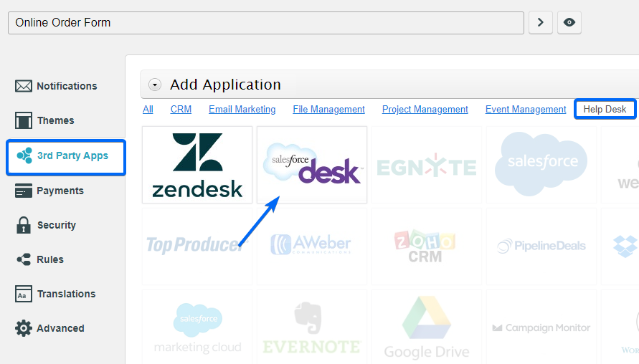Filter by Email Marketing category

click(242, 109)
